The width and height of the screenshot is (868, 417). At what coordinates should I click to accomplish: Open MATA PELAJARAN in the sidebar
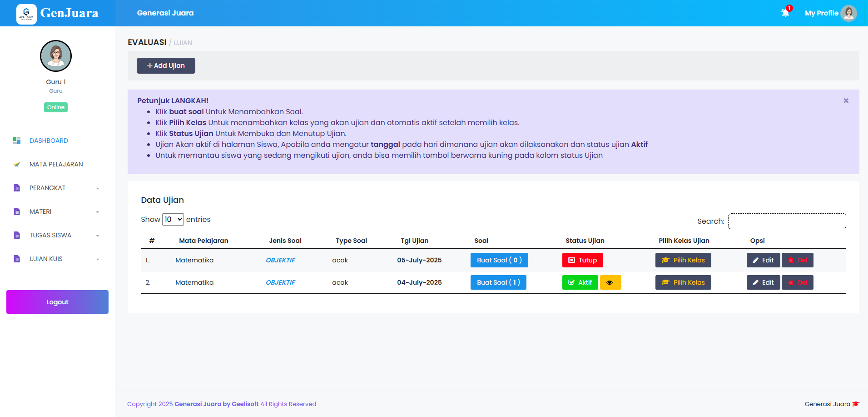pyautogui.click(x=56, y=164)
